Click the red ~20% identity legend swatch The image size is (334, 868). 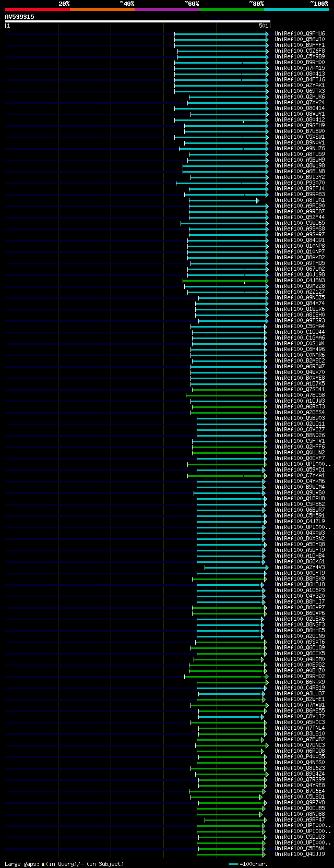(37, 9)
